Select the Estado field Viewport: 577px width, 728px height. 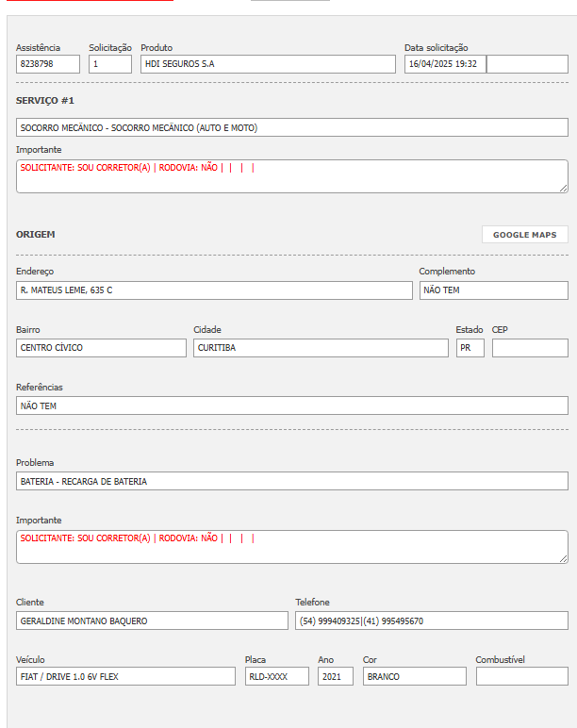coord(470,348)
